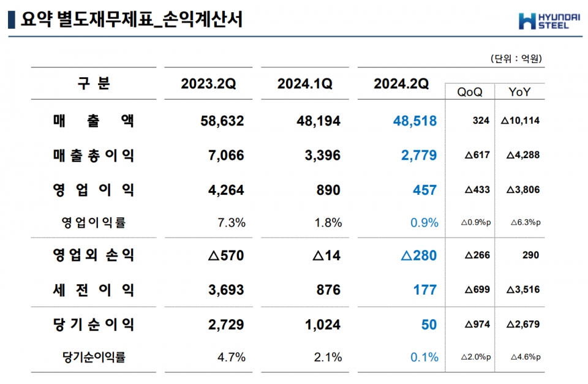Click the 당기순이익률 row label

point(94,356)
